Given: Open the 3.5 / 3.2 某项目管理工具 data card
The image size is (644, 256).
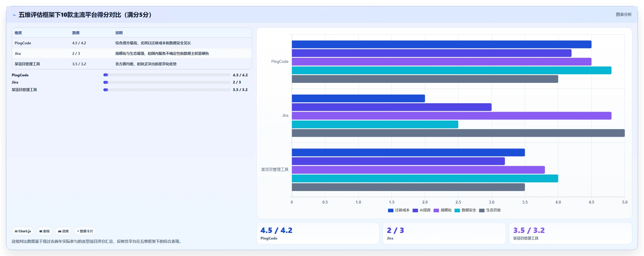Looking at the screenshot, I should [571, 233].
